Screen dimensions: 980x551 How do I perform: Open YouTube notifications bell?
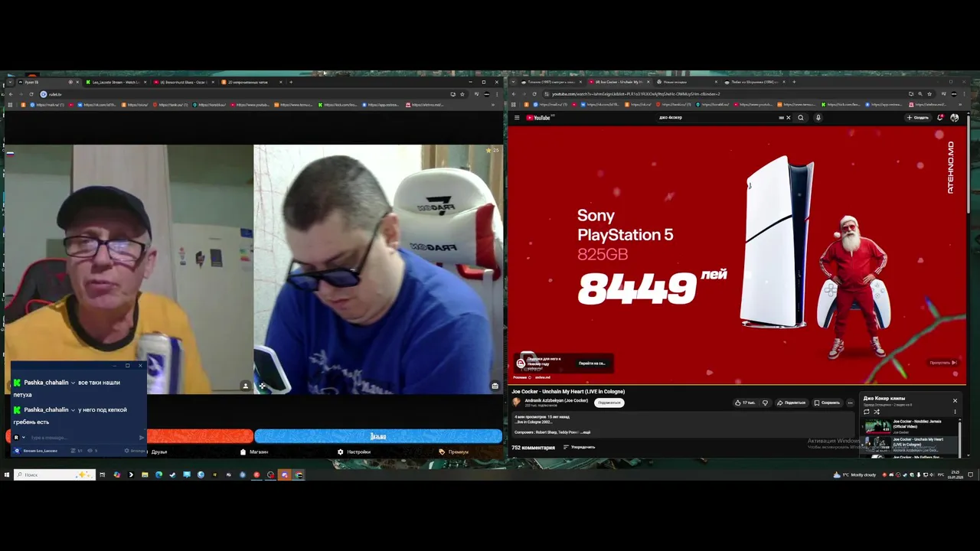pyautogui.click(x=940, y=118)
